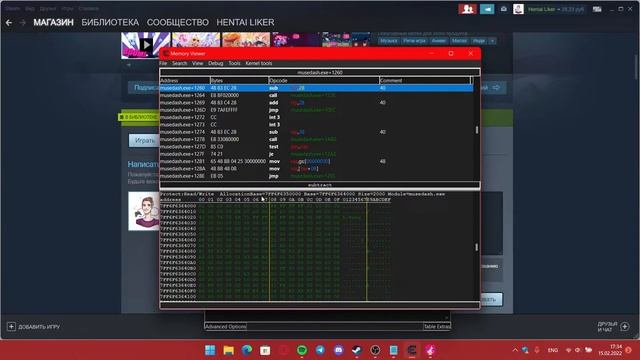This screenshot has height=360, width=640.
Task: Click the Address column header
Action: (185, 80)
